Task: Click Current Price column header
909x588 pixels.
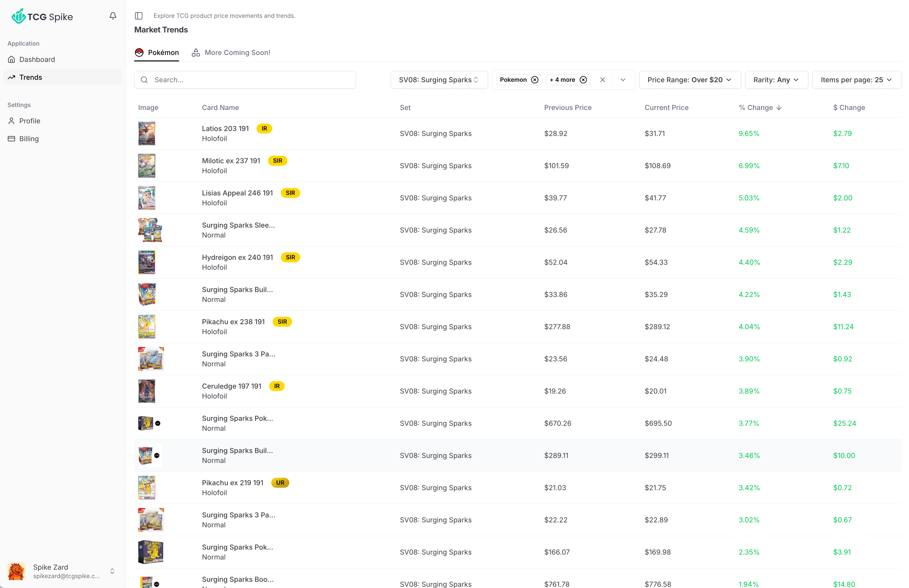Action: [x=666, y=108]
